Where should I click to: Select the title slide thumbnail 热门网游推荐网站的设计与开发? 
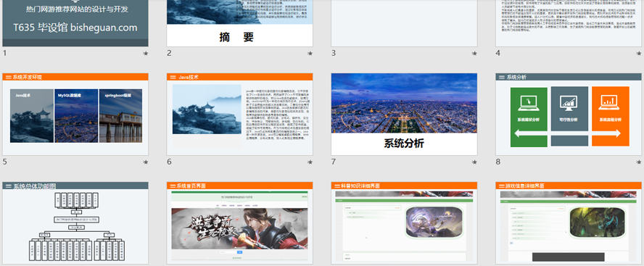click(x=75, y=23)
